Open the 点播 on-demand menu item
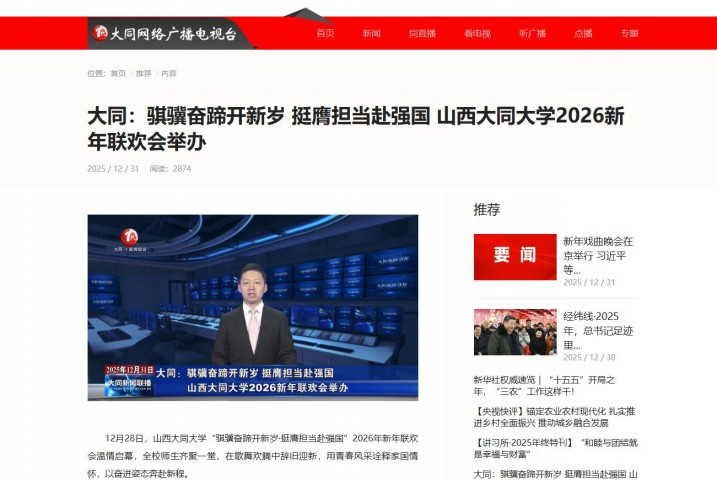The height and width of the screenshot is (480, 717). click(x=583, y=33)
